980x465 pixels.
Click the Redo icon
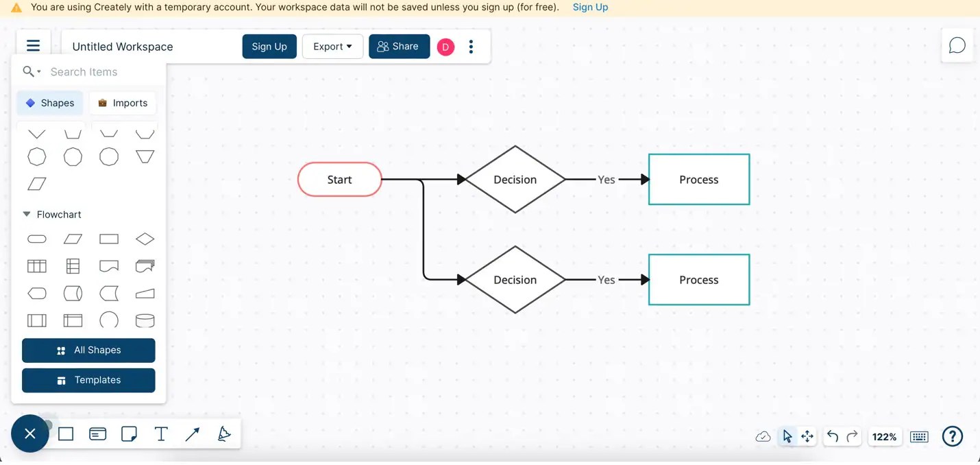pyautogui.click(x=852, y=436)
